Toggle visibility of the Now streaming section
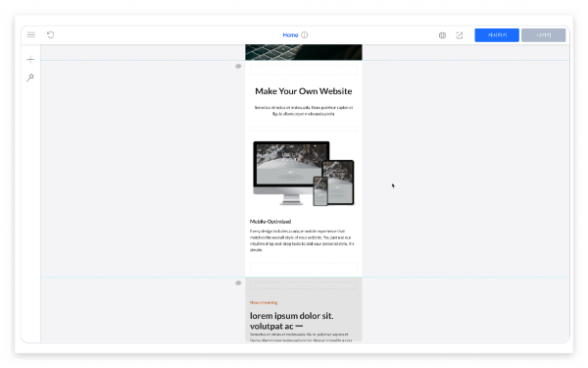 pos(238,283)
